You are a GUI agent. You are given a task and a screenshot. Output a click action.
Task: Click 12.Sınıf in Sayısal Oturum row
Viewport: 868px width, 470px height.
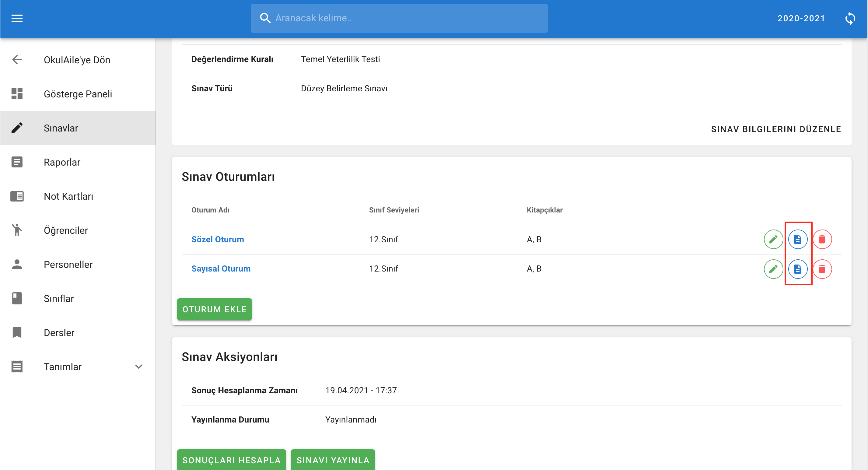383,268
